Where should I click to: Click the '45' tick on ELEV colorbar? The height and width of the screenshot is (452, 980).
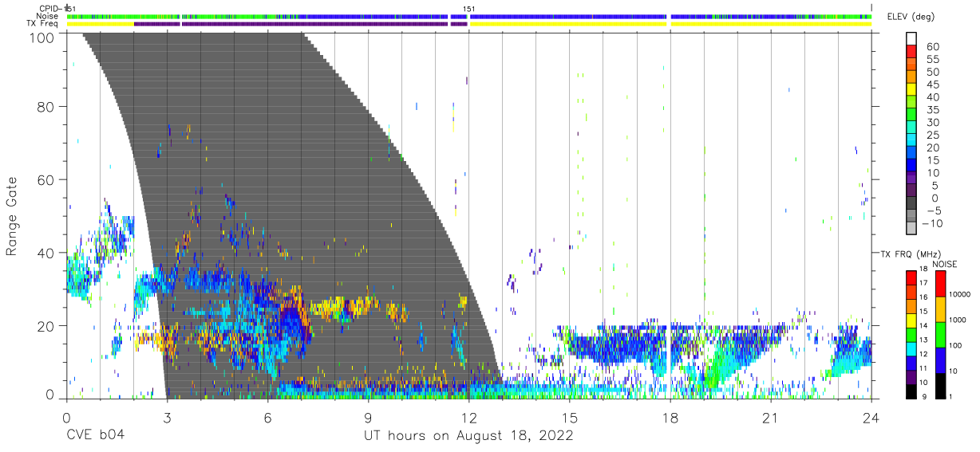(x=932, y=85)
